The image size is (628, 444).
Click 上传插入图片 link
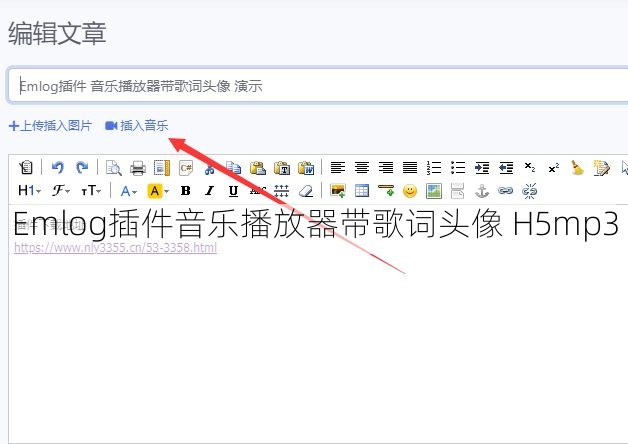pos(50,126)
